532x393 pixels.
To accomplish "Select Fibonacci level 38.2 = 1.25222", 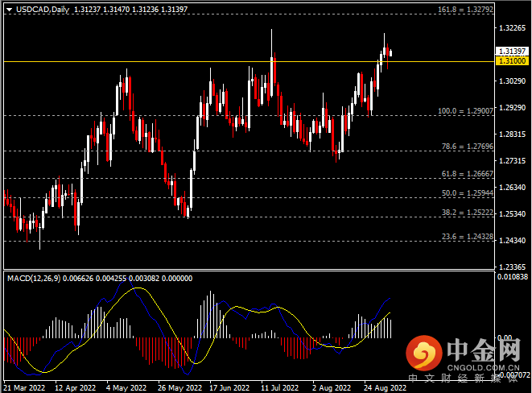I will click(468, 213).
